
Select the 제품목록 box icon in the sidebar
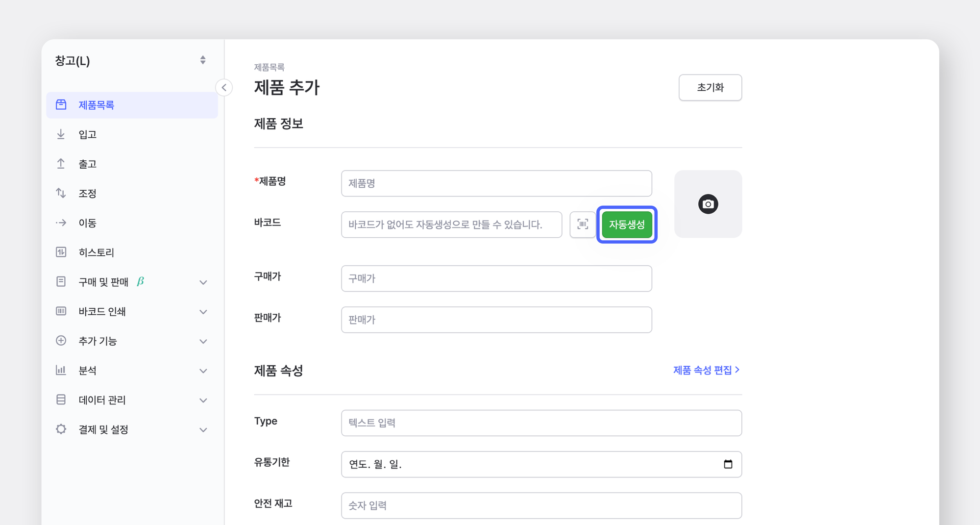point(61,104)
